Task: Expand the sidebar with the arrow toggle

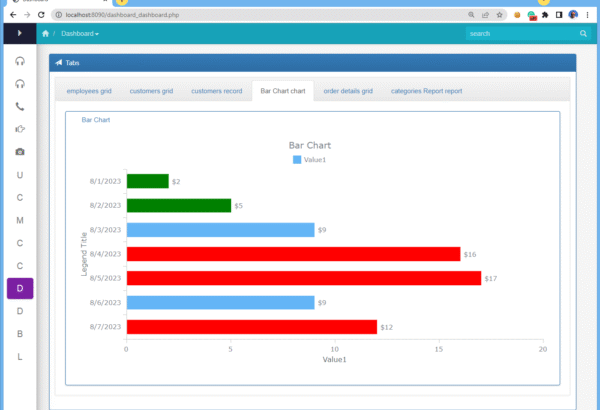Action: click(19, 33)
